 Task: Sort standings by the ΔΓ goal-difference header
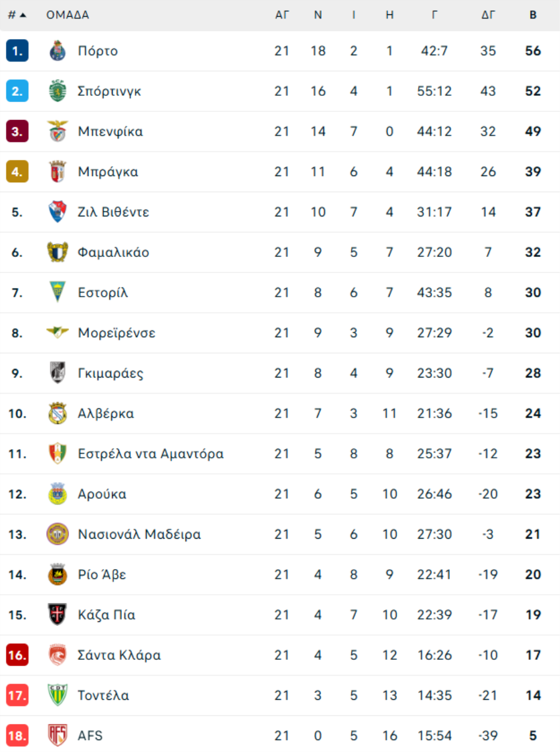click(x=488, y=15)
